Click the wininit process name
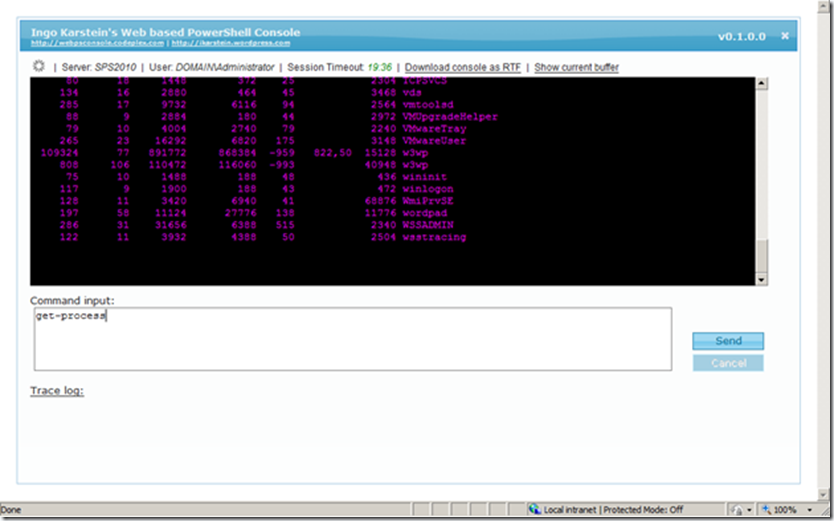The height and width of the screenshot is (521, 834). pos(424,177)
